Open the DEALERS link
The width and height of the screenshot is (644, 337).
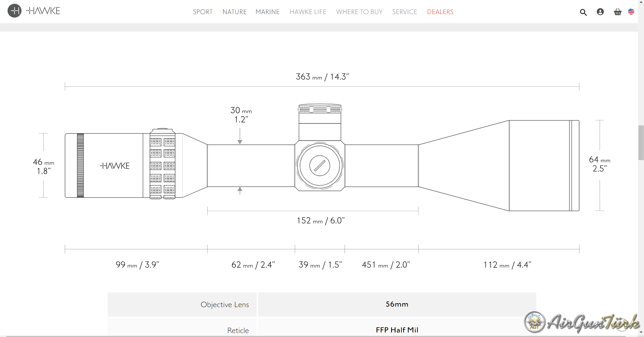440,12
